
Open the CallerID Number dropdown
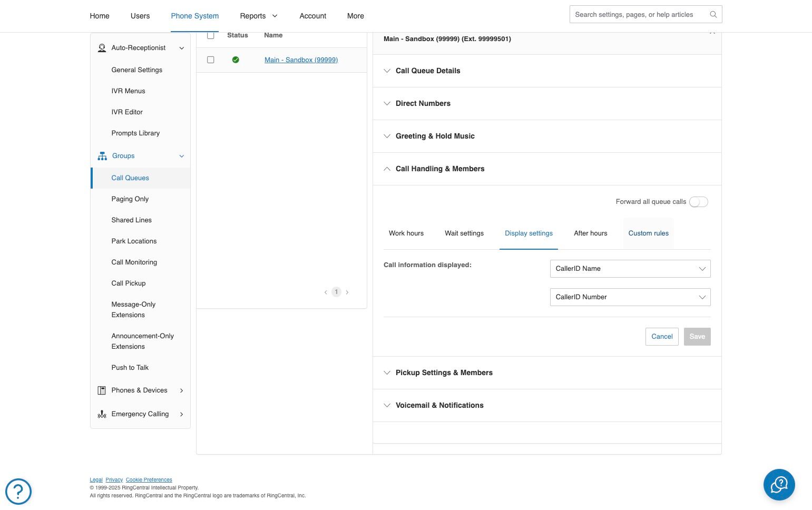click(x=630, y=297)
